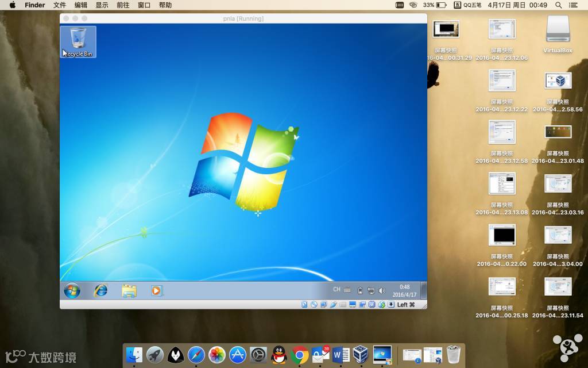Open System Preferences gear in Dock

pos(258,354)
